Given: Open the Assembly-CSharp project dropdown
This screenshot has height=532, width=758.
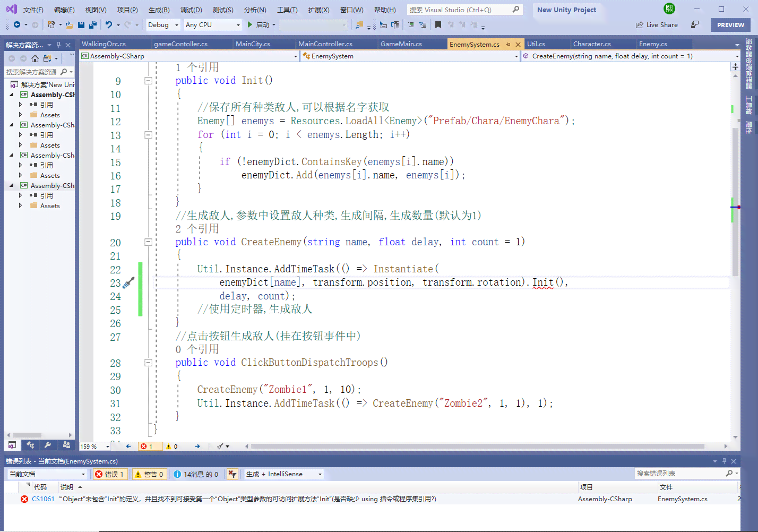Looking at the screenshot, I should 189,56.
